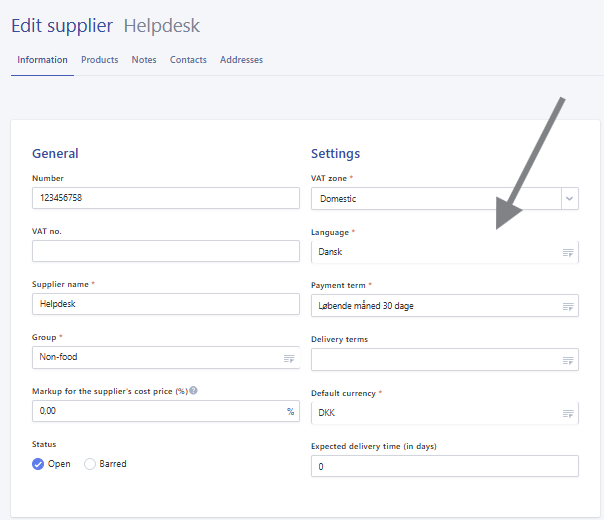This screenshot has height=520, width=604.
Task: Select the Information tab
Action: click(42, 60)
